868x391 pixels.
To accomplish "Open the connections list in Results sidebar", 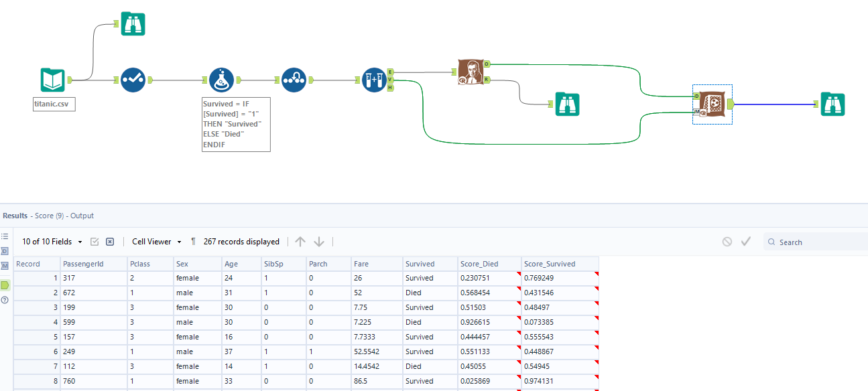I will tap(5, 236).
